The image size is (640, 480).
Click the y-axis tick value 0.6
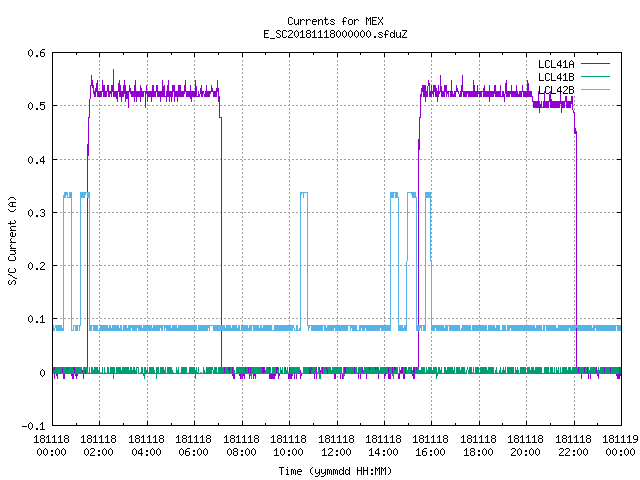(x=36, y=53)
